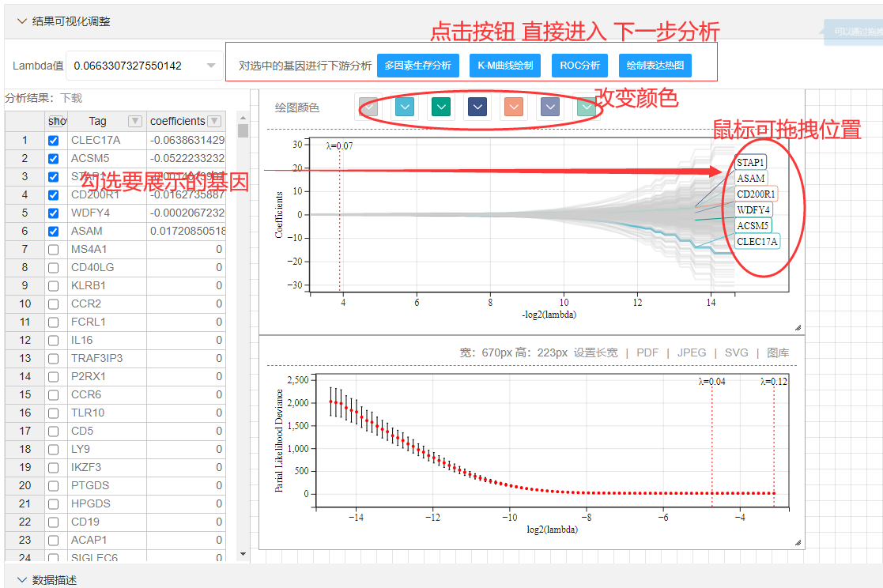
Task: Select the SVG export option
Action: click(737, 352)
